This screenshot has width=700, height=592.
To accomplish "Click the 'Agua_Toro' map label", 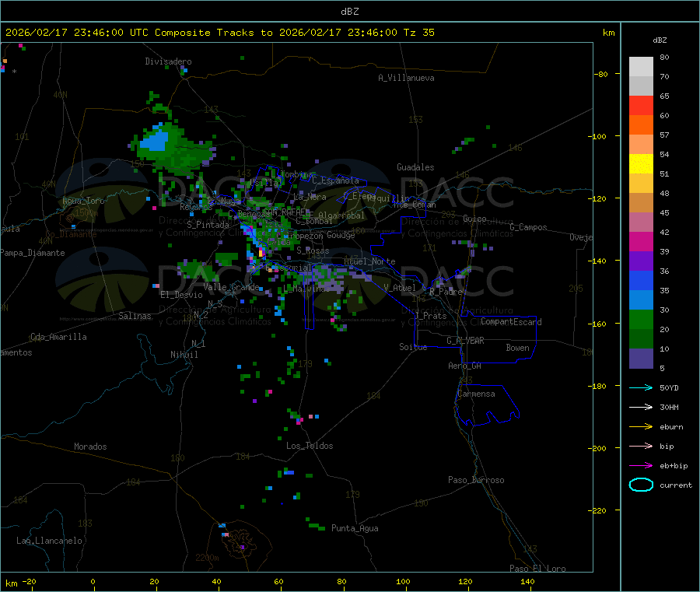I will (83, 201).
